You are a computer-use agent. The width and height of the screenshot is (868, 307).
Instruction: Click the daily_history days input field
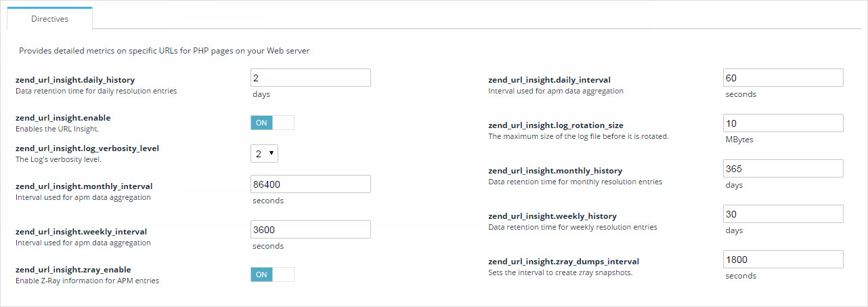311,78
